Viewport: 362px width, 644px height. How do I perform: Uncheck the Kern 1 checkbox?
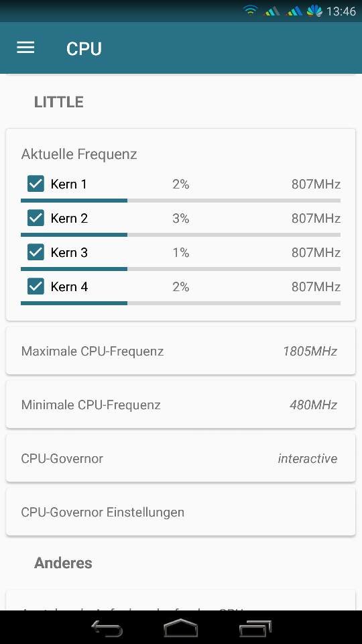[36, 184]
